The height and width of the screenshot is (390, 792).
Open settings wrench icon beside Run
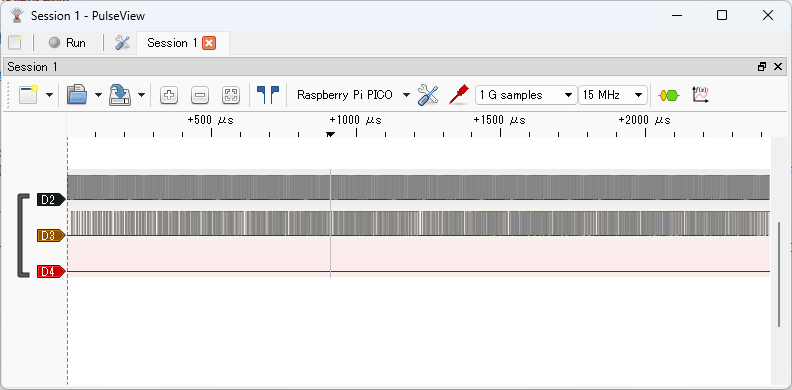(122, 43)
